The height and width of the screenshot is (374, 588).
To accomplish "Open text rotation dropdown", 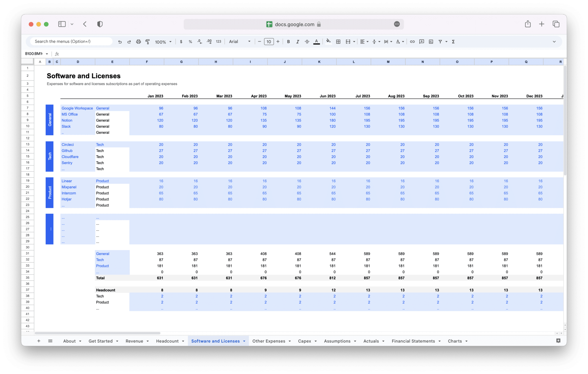I will [x=400, y=42].
